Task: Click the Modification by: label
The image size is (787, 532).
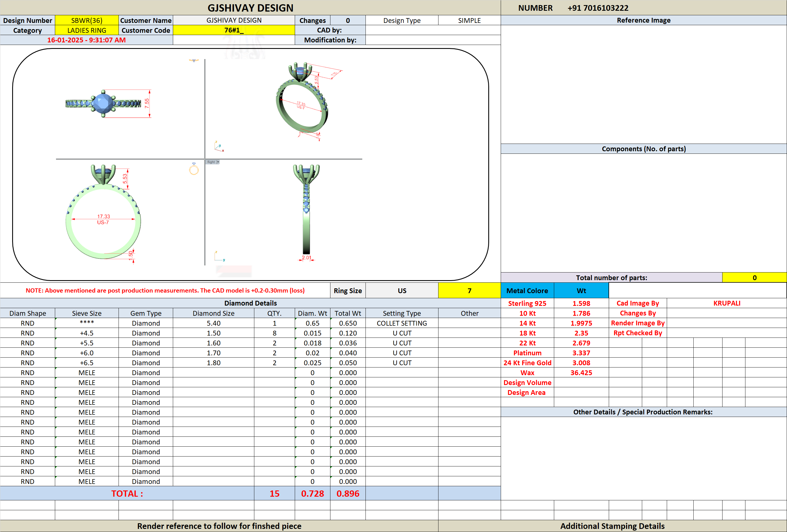Action: 330,40
